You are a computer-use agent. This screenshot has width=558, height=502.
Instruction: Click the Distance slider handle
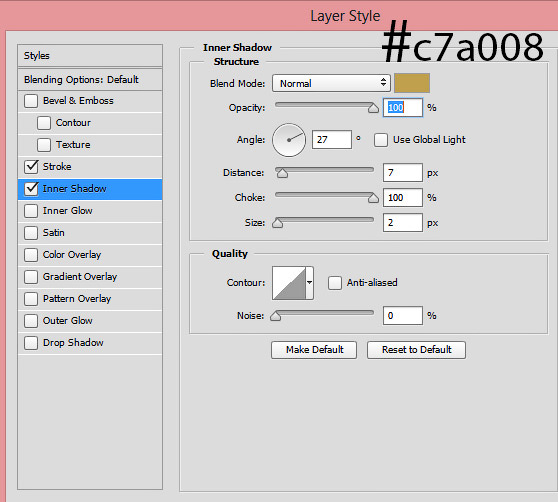coord(282,173)
